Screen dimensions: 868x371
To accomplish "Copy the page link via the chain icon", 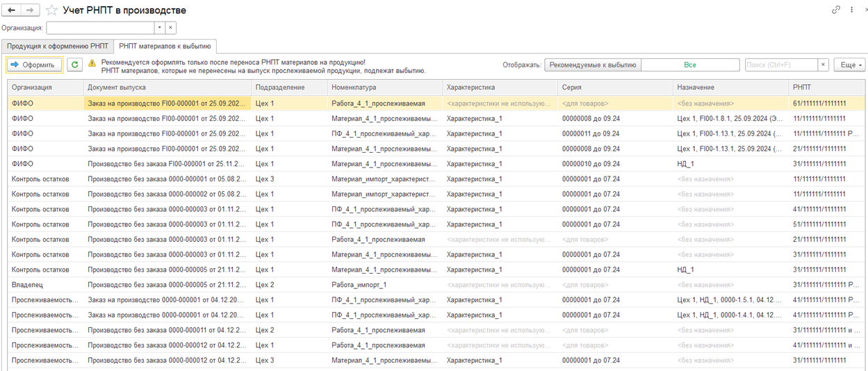I will tap(836, 10).
